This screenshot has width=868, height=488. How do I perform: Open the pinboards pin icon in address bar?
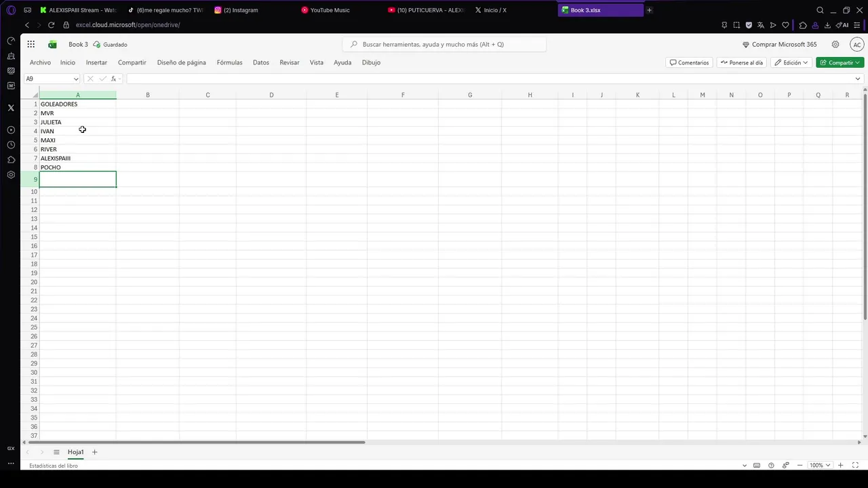coord(724,25)
